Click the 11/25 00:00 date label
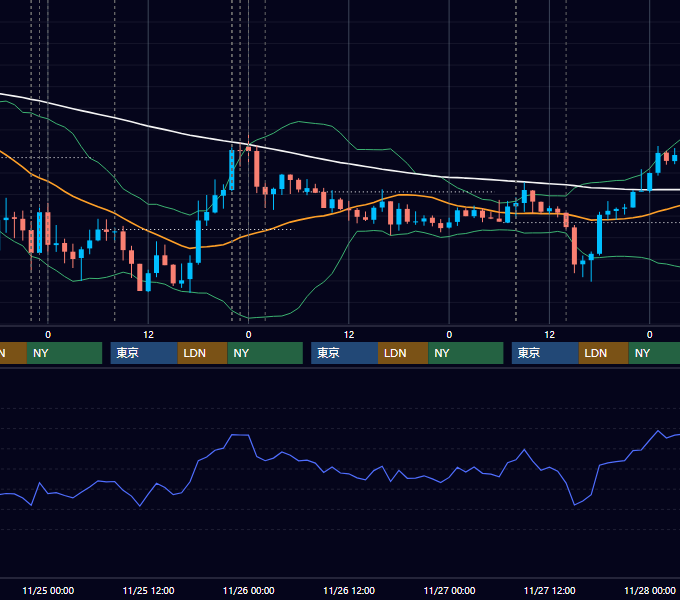This screenshot has width=680, height=600. pyautogui.click(x=48, y=590)
